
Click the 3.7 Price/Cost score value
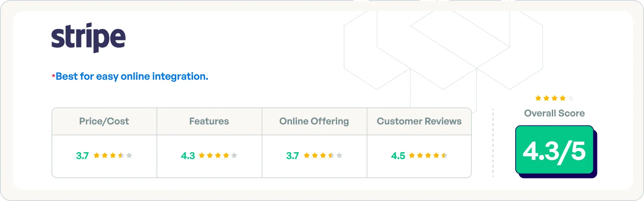tap(82, 156)
